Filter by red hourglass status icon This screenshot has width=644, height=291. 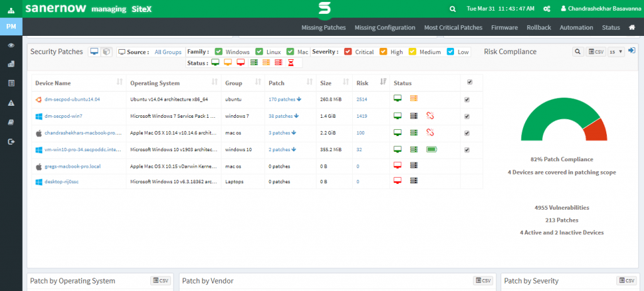(291, 62)
